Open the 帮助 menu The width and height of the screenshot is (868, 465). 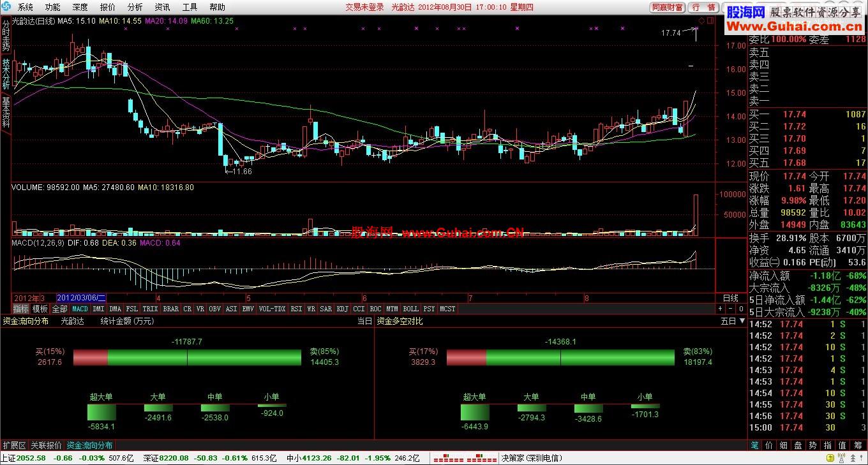click(x=217, y=8)
